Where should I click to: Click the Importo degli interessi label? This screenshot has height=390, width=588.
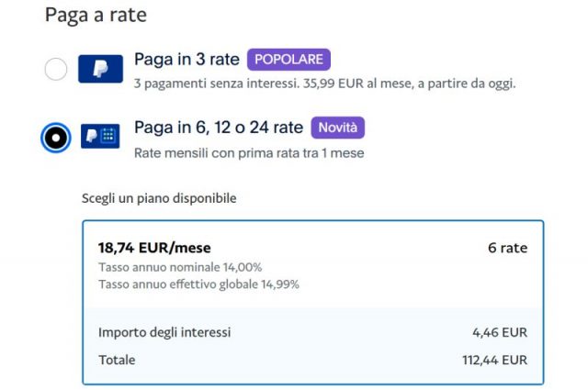point(164,332)
